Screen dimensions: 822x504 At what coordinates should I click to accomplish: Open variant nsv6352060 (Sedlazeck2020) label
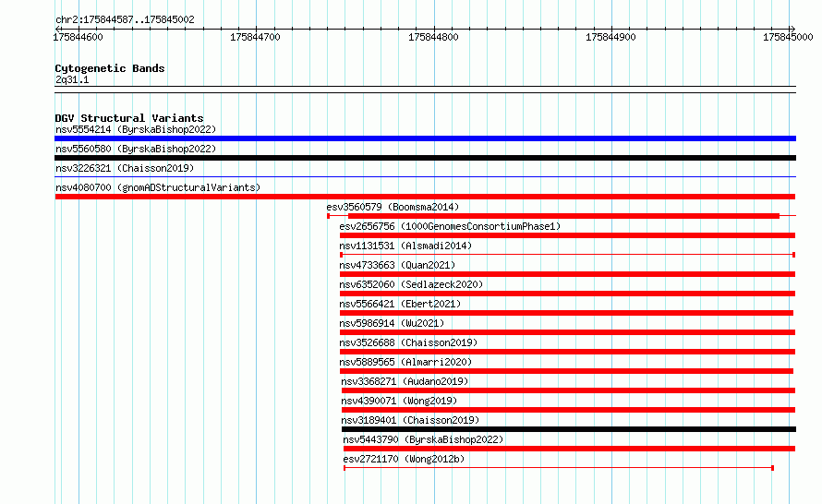click(411, 284)
